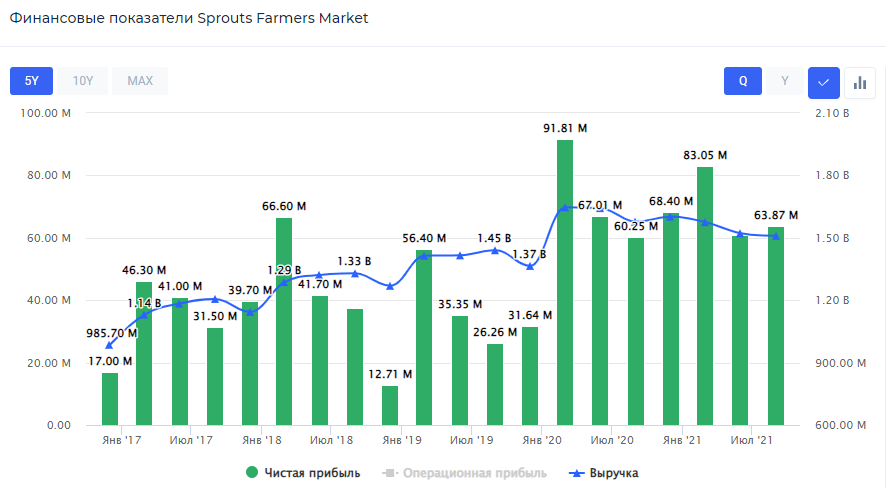Viewport: 886px width, 488px height.
Task: Select the 10Y time range
Action: [83, 81]
